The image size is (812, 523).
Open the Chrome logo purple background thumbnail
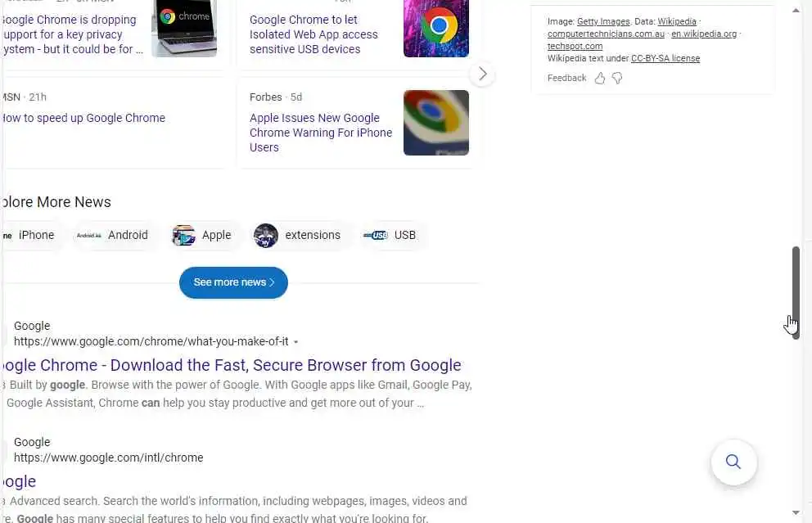[436, 29]
